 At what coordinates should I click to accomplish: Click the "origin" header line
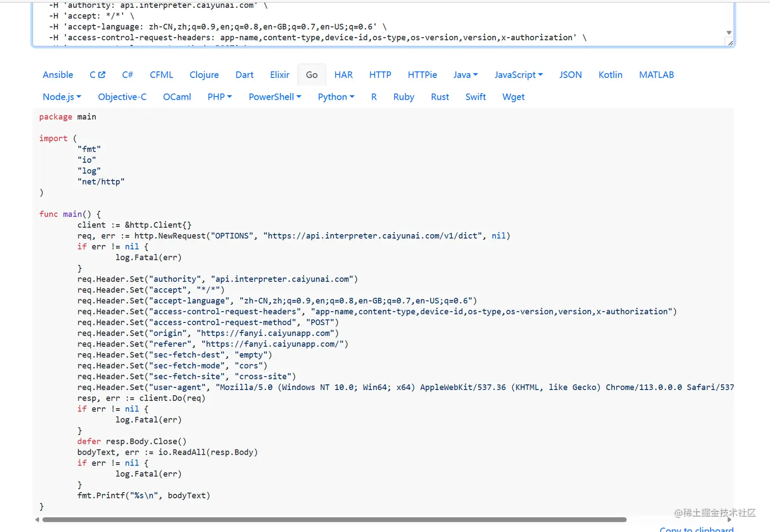pos(208,333)
